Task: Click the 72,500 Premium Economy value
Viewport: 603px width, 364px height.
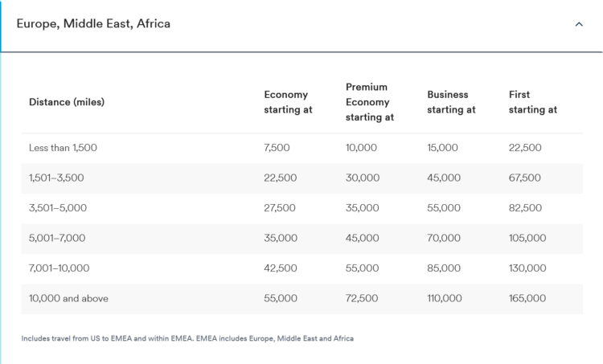Action: click(x=362, y=299)
